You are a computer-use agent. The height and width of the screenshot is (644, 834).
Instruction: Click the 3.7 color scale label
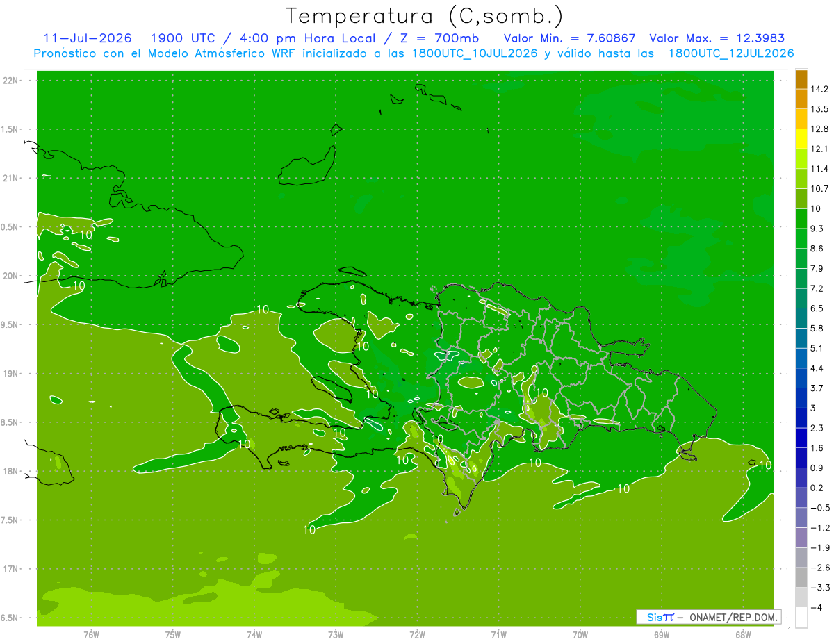[817, 388]
